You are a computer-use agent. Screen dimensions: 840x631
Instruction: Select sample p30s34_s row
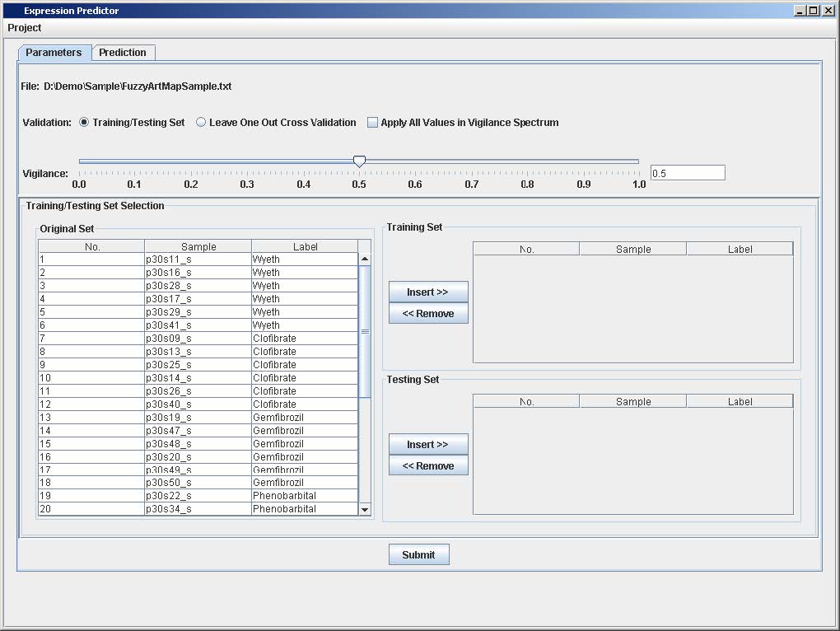pyautogui.click(x=198, y=509)
